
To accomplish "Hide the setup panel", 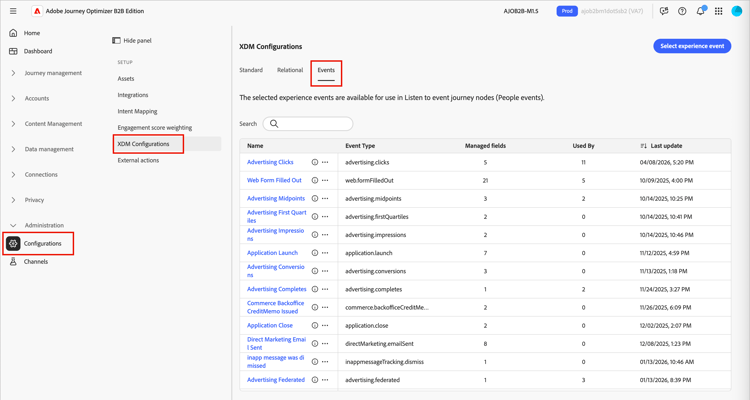I will click(132, 41).
